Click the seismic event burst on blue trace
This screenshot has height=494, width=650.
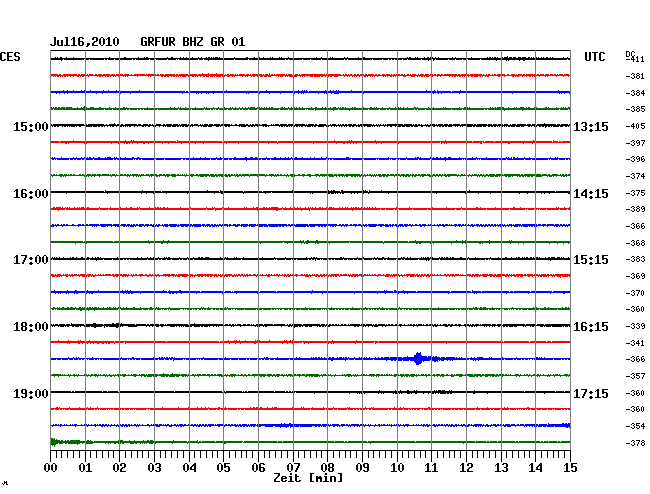click(x=419, y=358)
